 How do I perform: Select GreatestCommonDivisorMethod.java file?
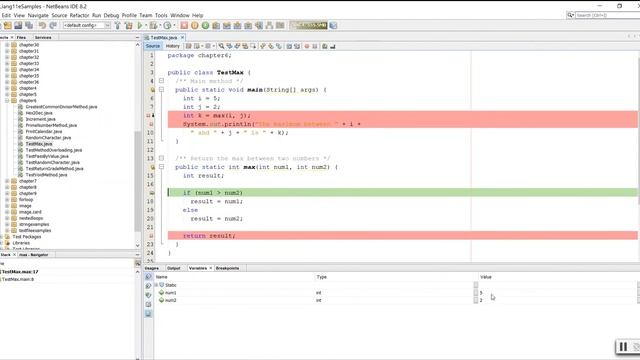coord(61,107)
